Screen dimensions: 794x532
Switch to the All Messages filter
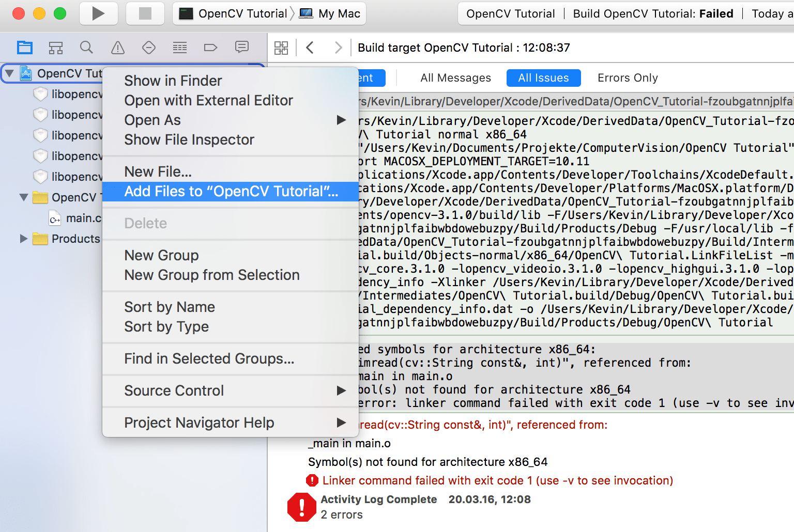coord(455,77)
